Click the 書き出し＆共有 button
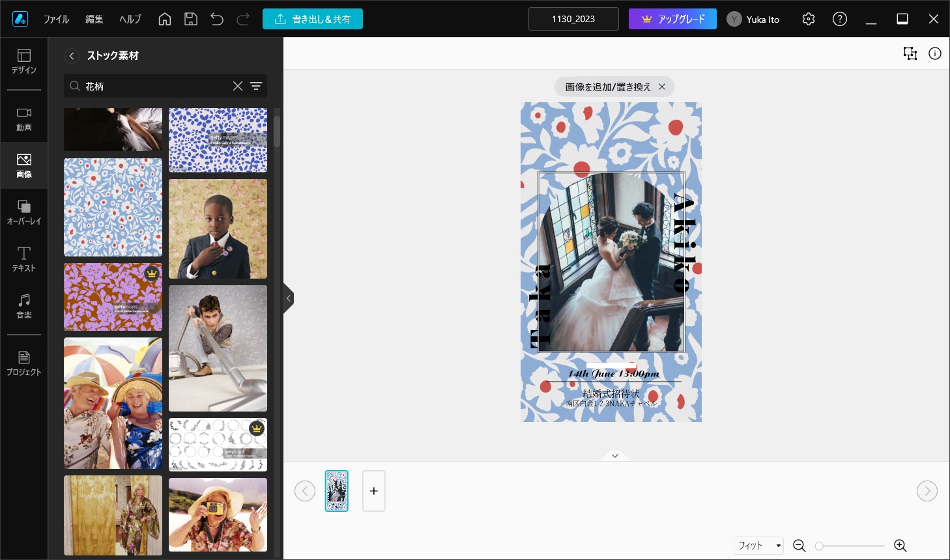The height and width of the screenshot is (560, 950). coord(313,19)
